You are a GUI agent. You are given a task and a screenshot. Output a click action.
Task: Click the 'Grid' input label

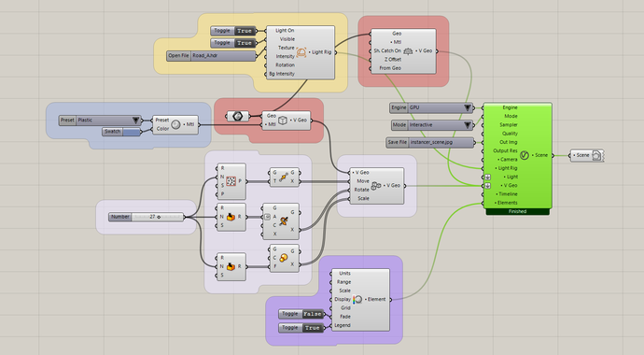click(x=346, y=307)
